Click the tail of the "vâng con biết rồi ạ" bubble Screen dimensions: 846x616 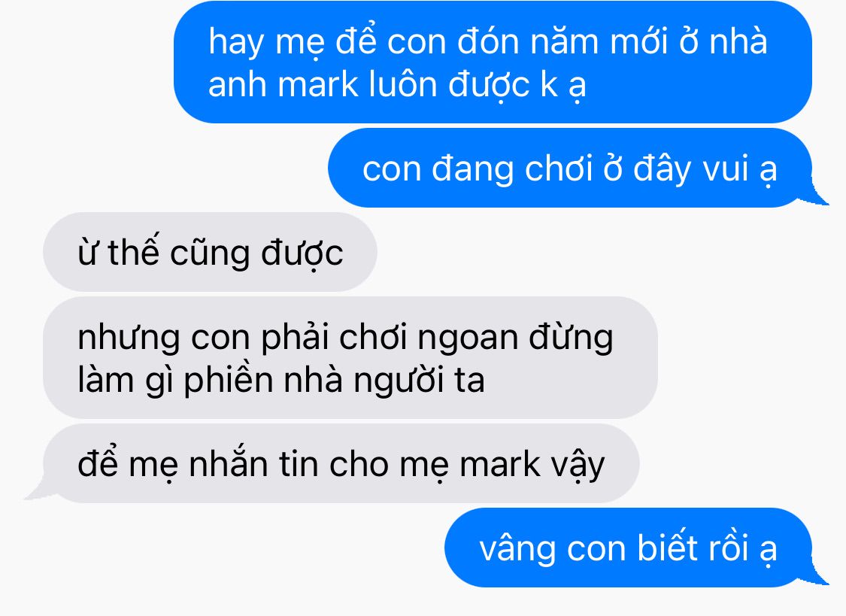coord(816,577)
